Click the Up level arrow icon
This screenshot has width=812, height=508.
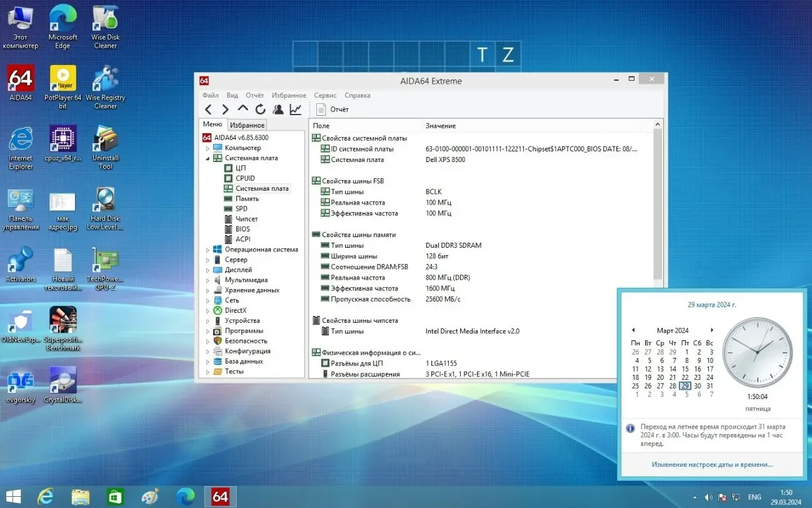(243, 109)
